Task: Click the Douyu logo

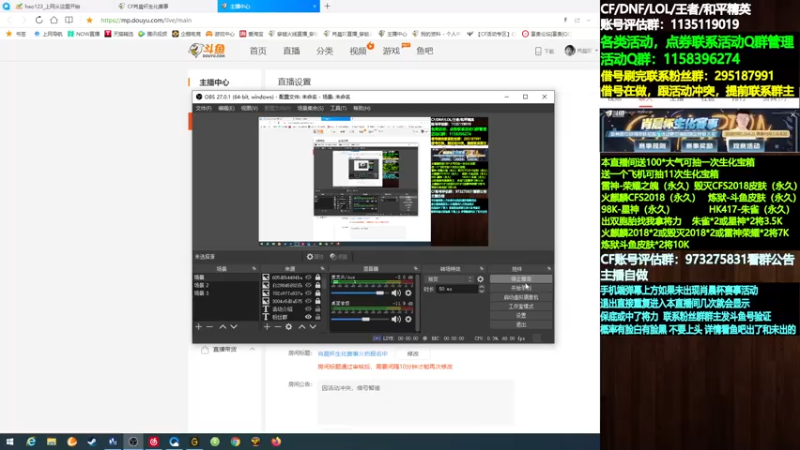Action: [x=207, y=51]
